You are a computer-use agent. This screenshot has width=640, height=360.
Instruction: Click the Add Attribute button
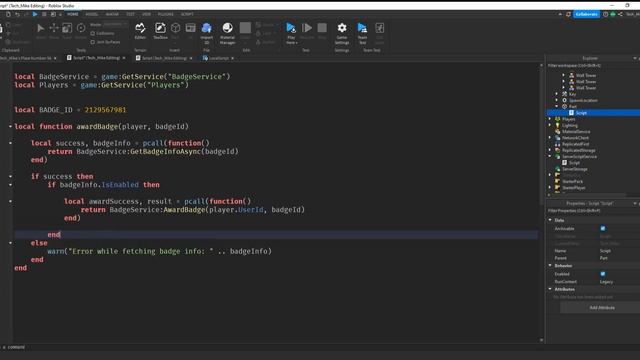pos(602,308)
